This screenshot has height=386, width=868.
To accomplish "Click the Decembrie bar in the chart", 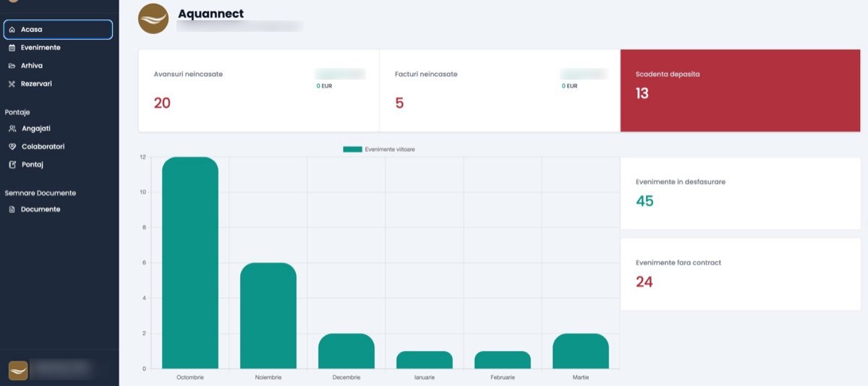I will coord(346,351).
